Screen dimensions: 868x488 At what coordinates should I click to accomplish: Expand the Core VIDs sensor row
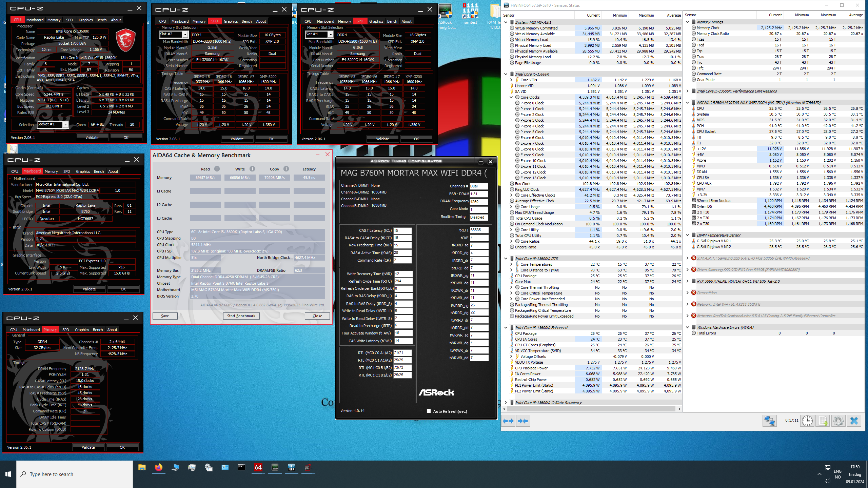511,80
